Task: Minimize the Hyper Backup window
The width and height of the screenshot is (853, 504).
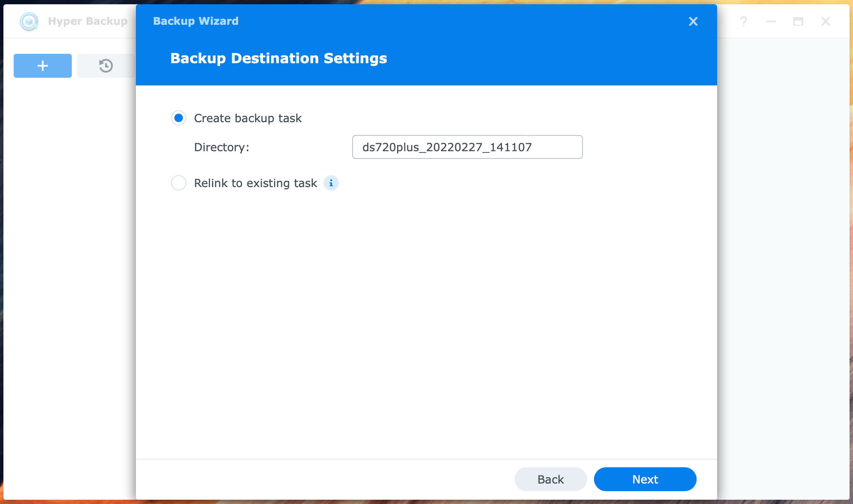Action: (771, 21)
